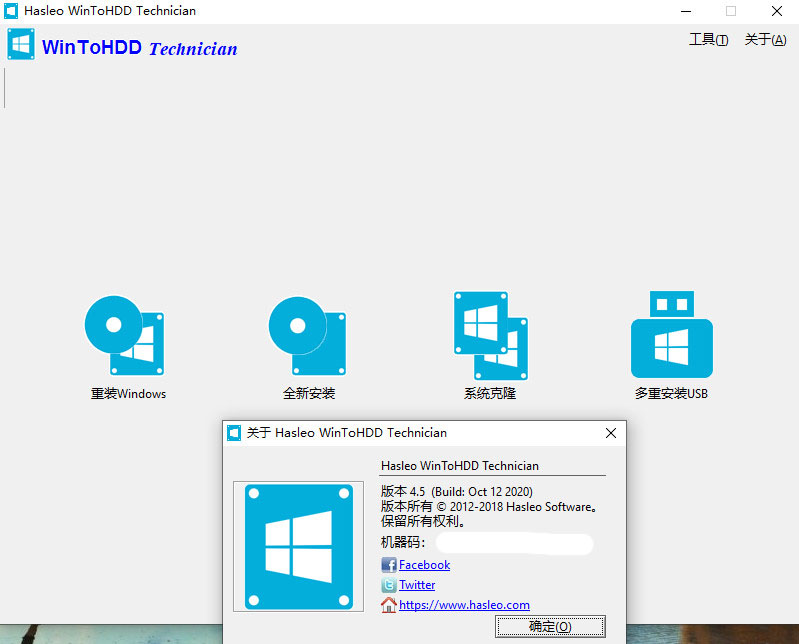The image size is (799, 644).
Task: Click the copyright text 2012-2018 Hasleo Software
Action: (489, 507)
